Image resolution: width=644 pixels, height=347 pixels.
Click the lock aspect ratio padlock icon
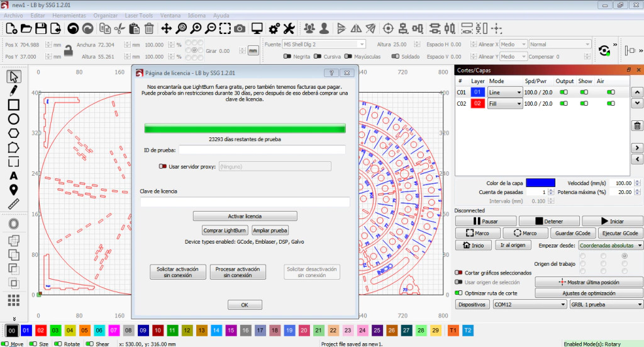click(x=69, y=50)
